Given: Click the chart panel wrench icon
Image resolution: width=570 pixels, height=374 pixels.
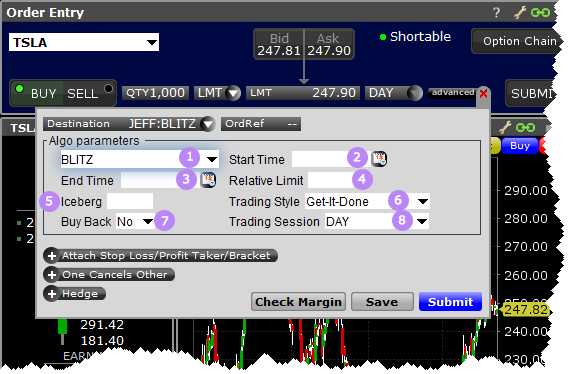Looking at the screenshot, I should (x=505, y=128).
